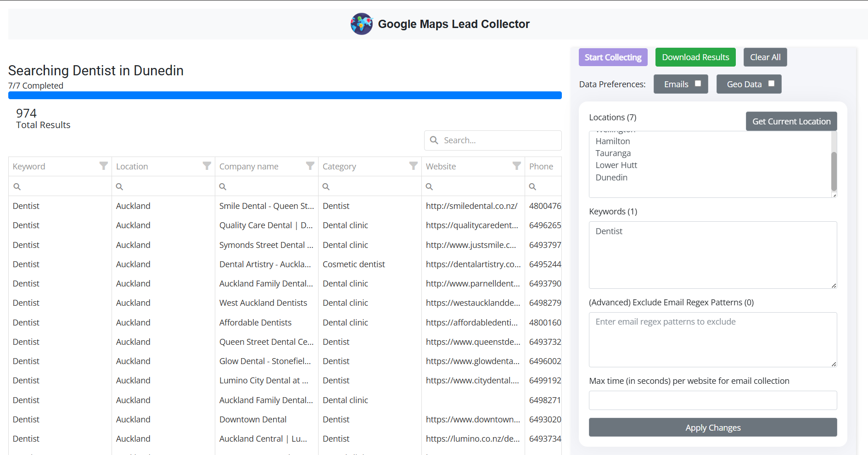Click the Affordable Dentists cell

point(267,322)
